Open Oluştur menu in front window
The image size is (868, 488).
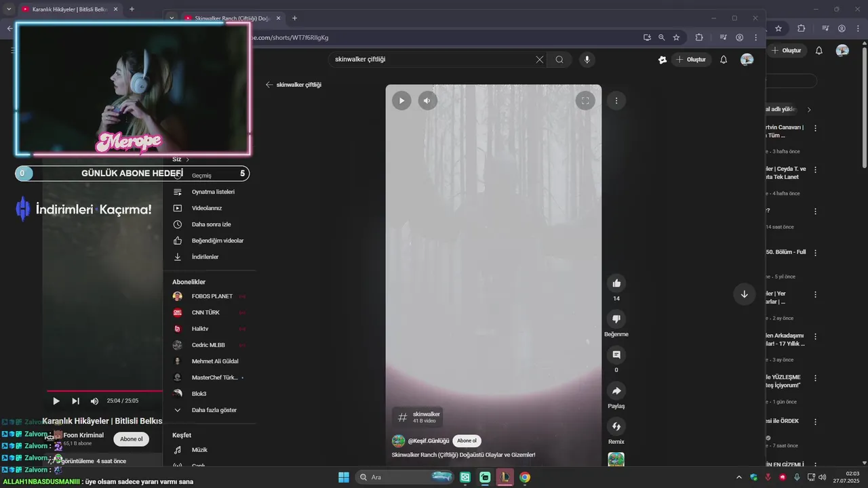[x=691, y=60]
